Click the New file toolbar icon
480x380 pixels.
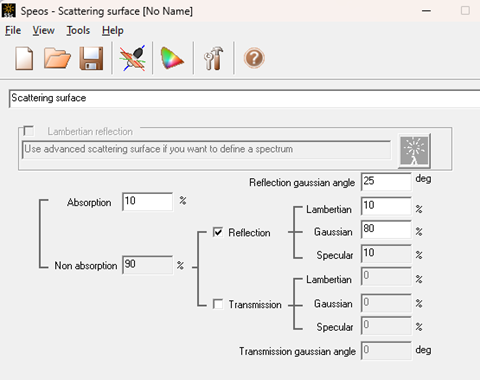tap(24, 58)
